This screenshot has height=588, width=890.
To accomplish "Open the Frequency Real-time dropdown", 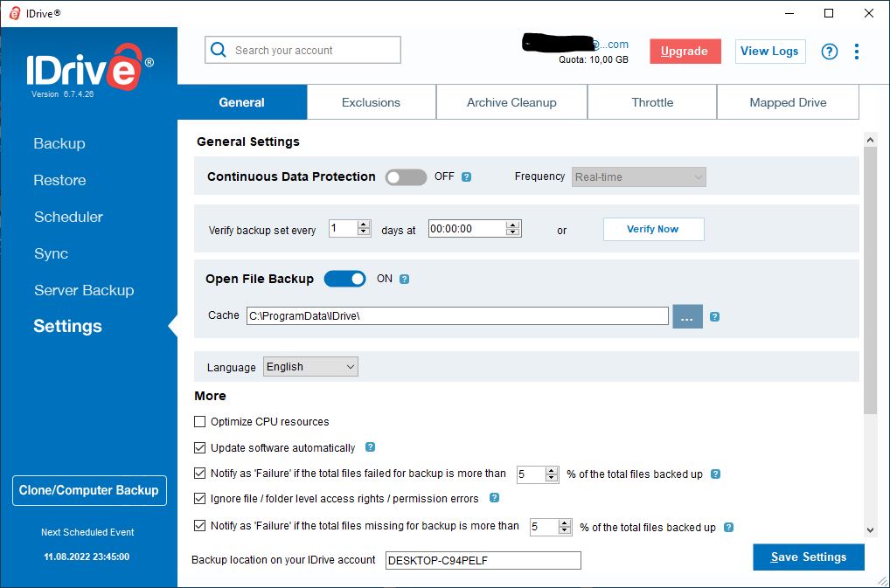I will click(638, 176).
